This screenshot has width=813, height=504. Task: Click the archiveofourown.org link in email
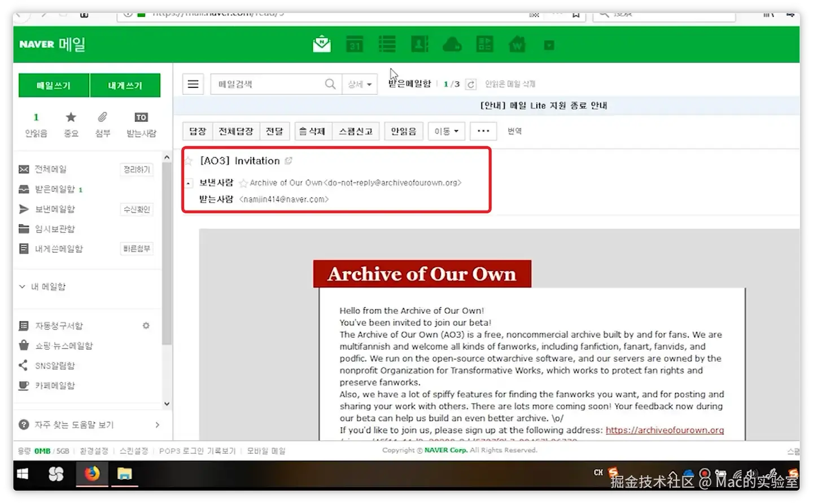click(665, 430)
